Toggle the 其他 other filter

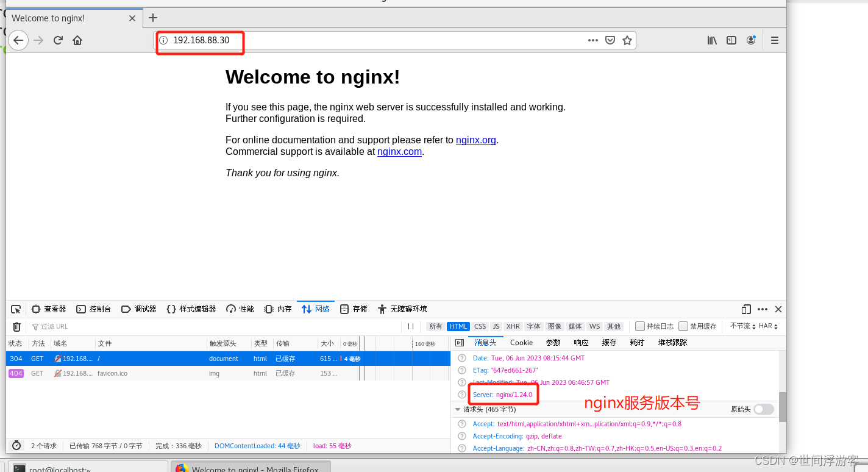point(614,326)
